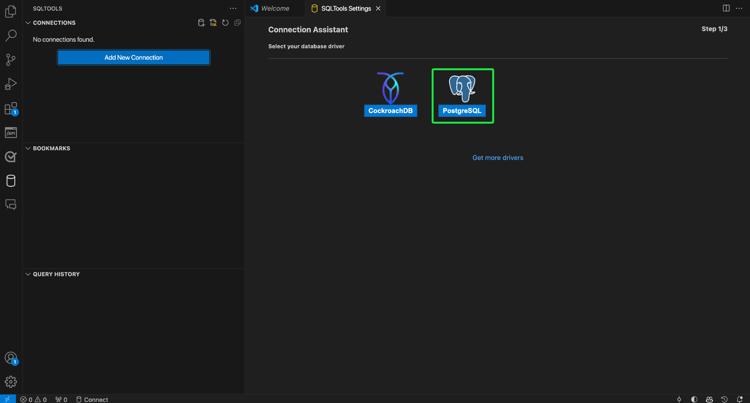Screen dimensions: 750x403
Task: Select the SQLTools database cylinder icon
Action: click(x=11, y=181)
